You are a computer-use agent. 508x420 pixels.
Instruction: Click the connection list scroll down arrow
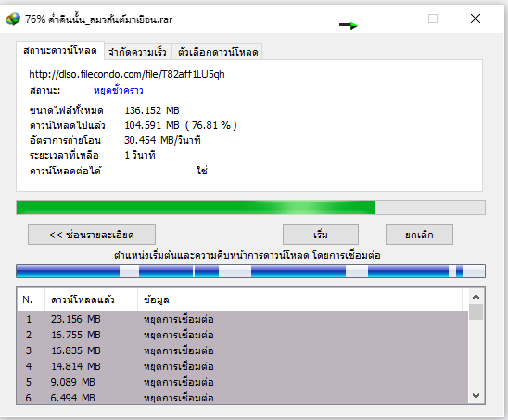point(476,396)
